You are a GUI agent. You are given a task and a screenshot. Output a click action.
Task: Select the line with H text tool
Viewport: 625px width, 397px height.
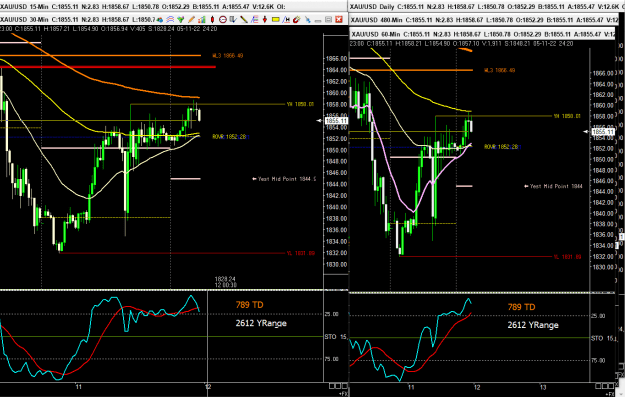tap(286, 20)
